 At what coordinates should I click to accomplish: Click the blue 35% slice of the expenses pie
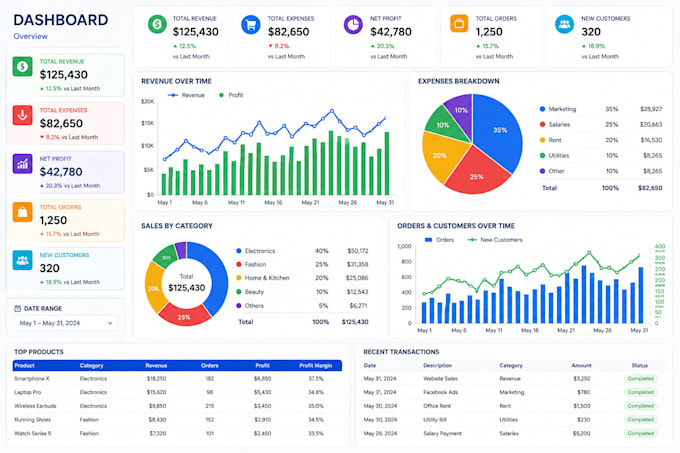coord(499,130)
